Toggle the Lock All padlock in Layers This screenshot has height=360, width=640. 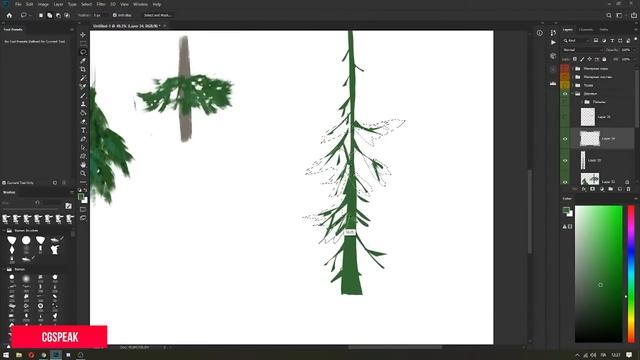click(x=604, y=59)
